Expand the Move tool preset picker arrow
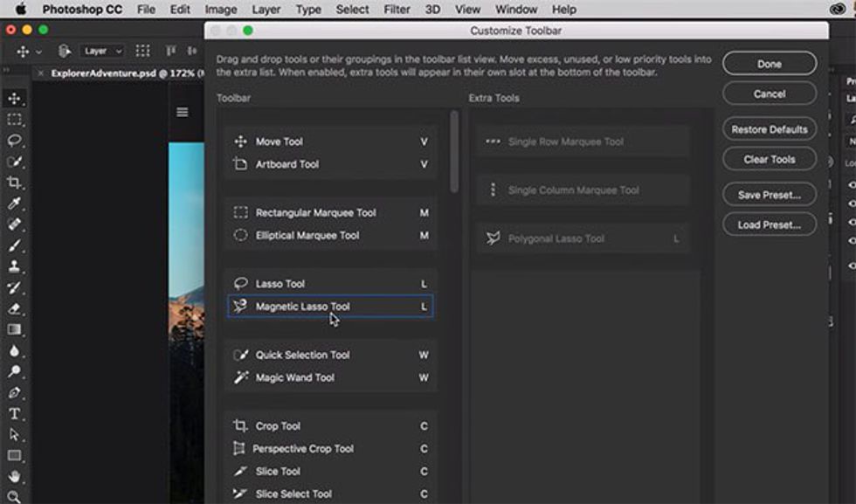This screenshot has height=504, width=856. pyautogui.click(x=37, y=52)
